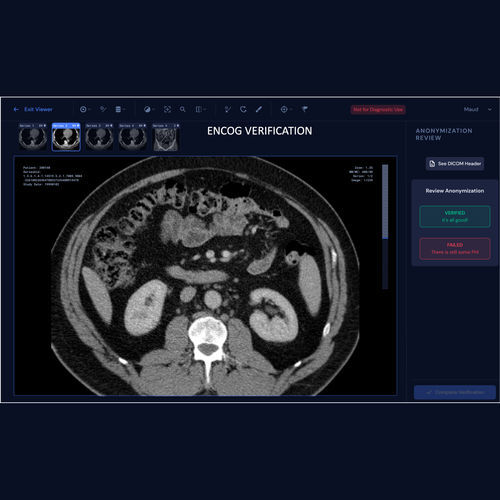
Task: Click the Maud user name
Action: tap(471, 109)
